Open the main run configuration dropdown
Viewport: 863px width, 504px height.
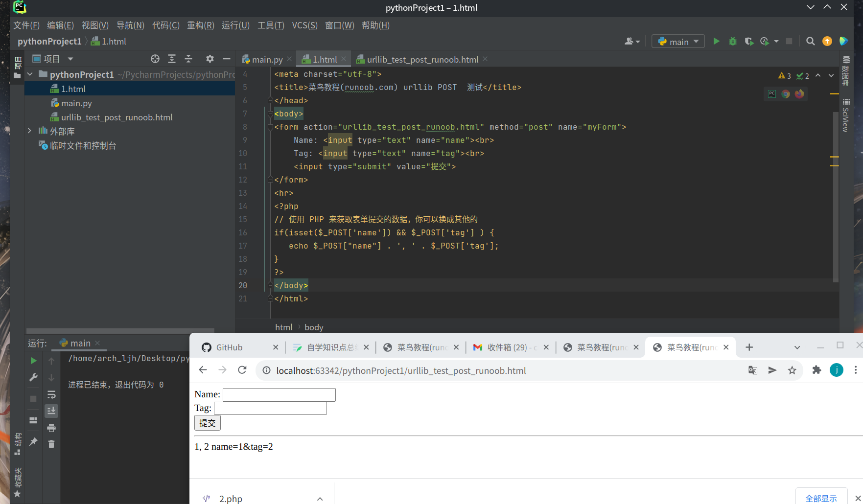pos(678,42)
